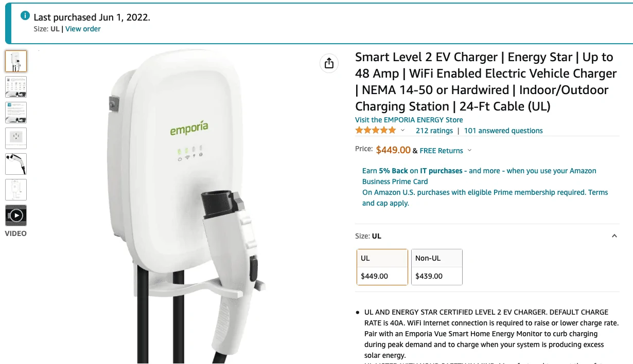Expand the FREE Returns dropdown arrow
The image size is (633, 364).
469,151
